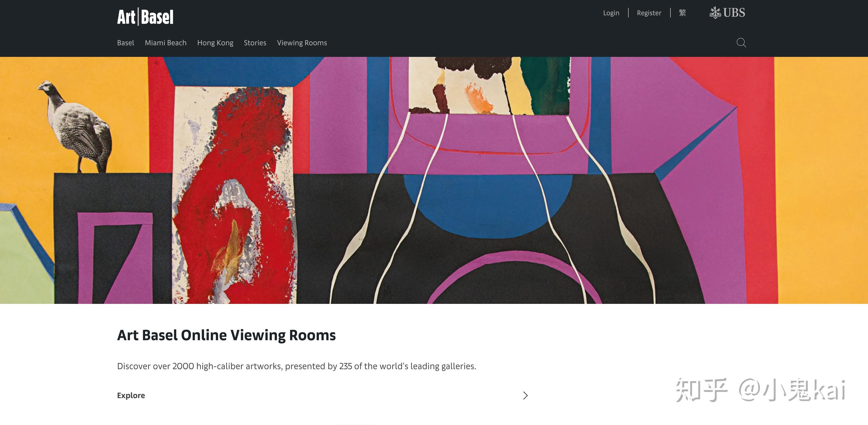868x425 pixels.
Task: Click the Login link
Action: tap(611, 13)
